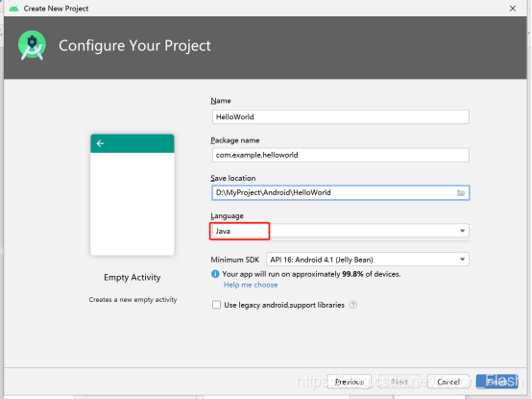
Task: Click the disabled Next button
Action: (x=399, y=382)
